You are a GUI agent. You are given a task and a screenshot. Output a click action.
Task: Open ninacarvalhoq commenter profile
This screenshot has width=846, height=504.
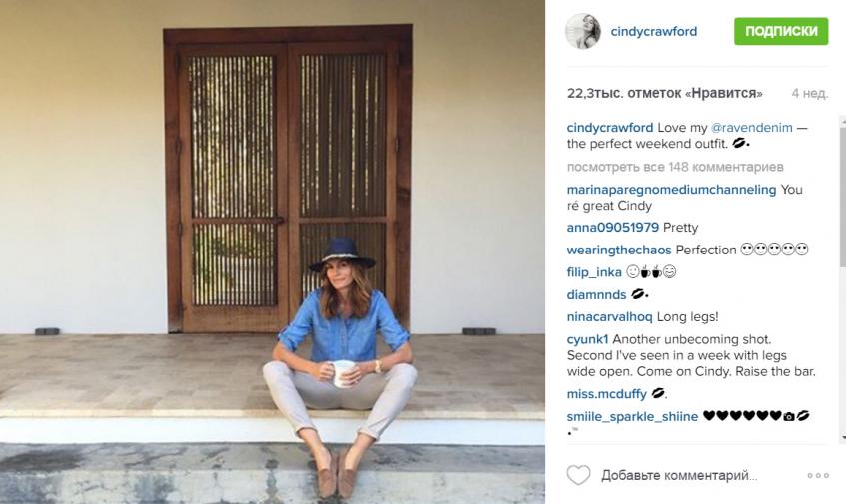(x=609, y=317)
